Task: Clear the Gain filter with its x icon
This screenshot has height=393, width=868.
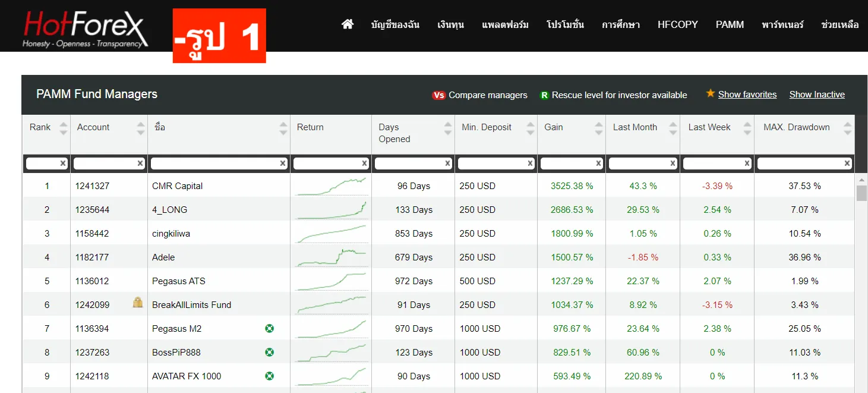Action: coord(599,164)
